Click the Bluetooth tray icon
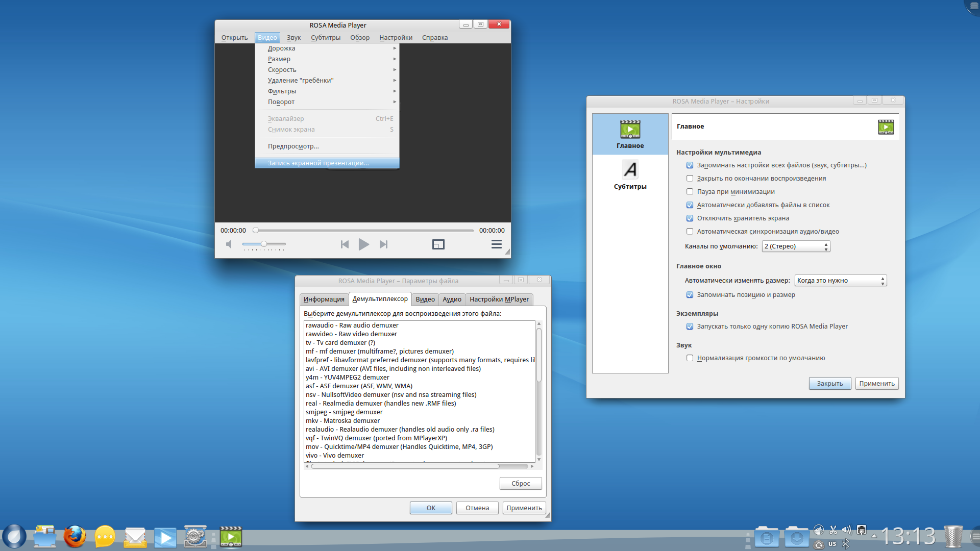The width and height of the screenshot is (980, 551). [x=846, y=544]
